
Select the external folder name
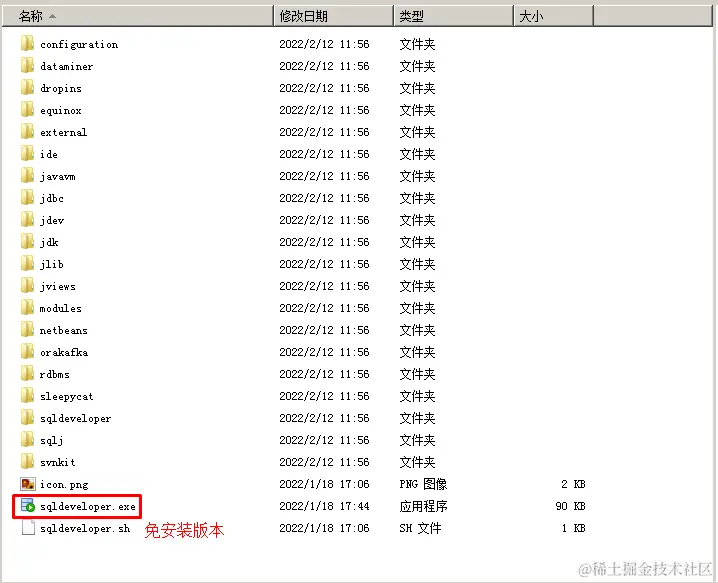point(63,132)
